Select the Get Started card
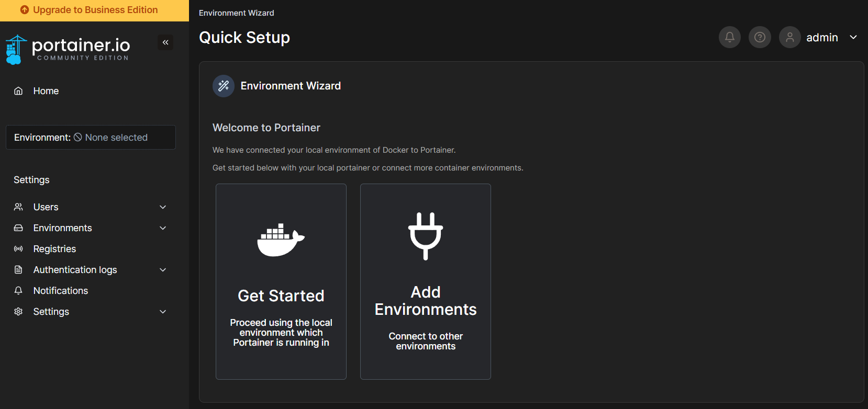The width and height of the screenshot is (868, 409). 281,281
